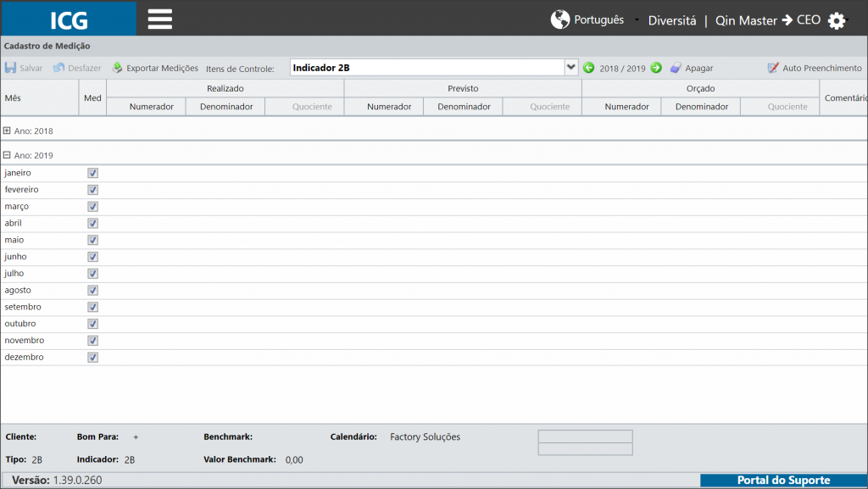Click the ICG logo

pos(69,19)
